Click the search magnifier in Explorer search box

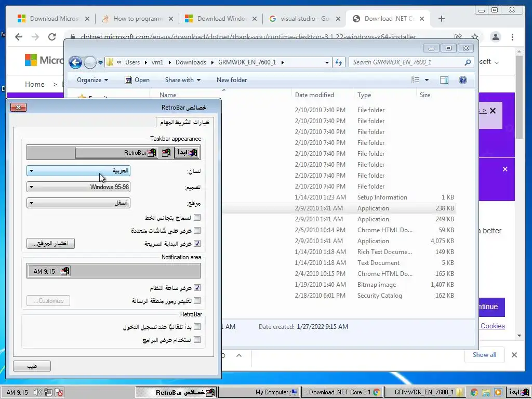pyautogui.click(x=468, y=62)
